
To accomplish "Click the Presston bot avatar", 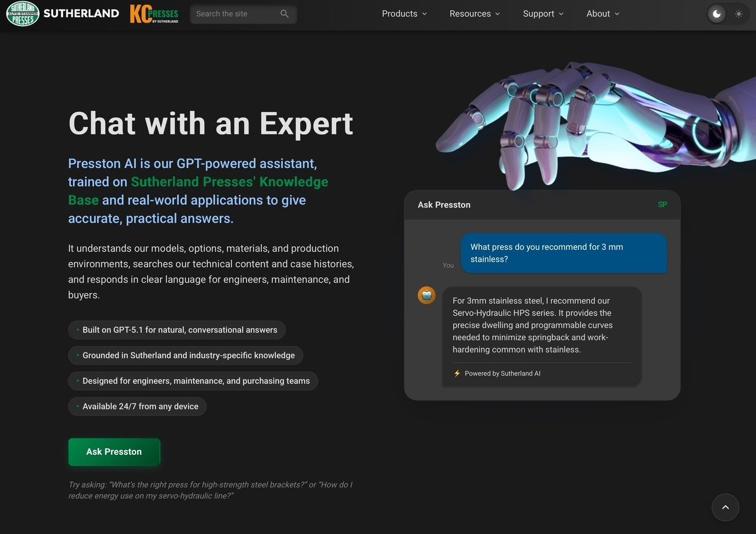I will tap(427, 295).
